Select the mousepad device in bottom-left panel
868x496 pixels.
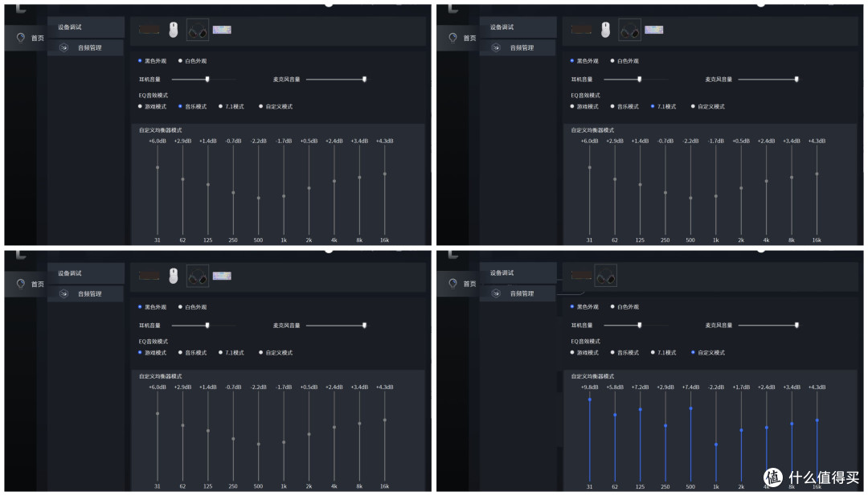(x=149, y=276)
